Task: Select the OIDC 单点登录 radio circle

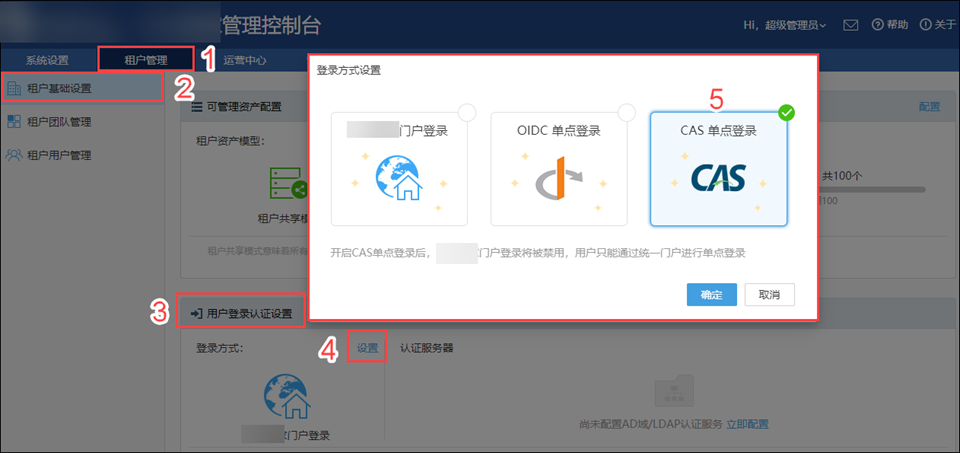Action: 626,112
